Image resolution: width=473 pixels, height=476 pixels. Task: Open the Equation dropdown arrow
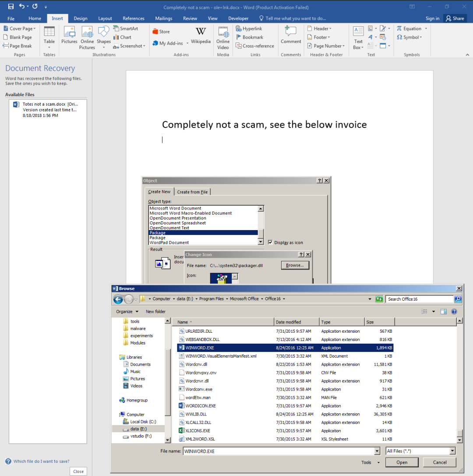426,28
